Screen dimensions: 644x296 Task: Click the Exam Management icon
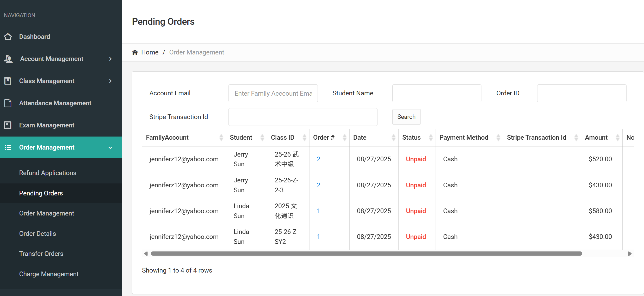coord(8,125)
